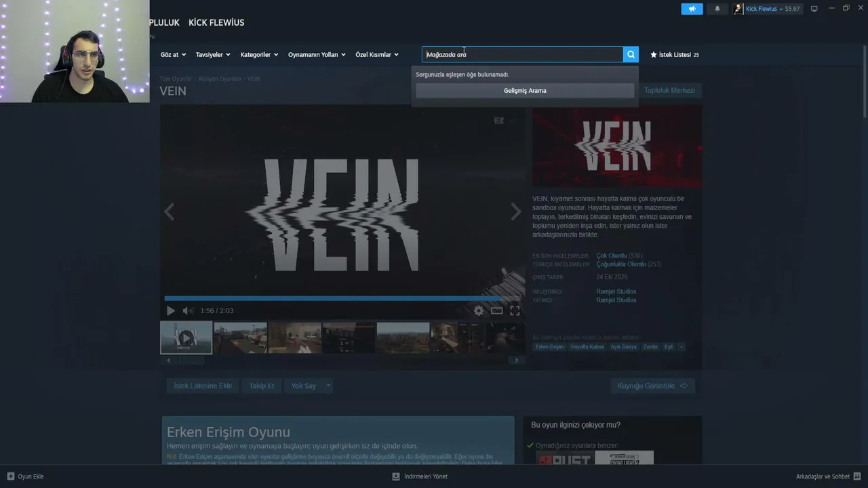Open Ramjet Studios publisher link

pyautogui.click(x=616, y=300)
